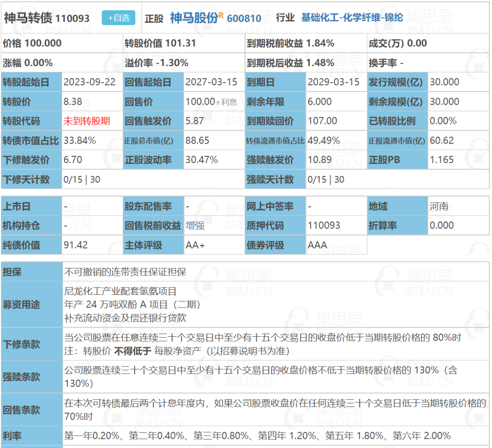
Task: Click the 剩余规模(亿) label cell
Action: pyautogui.click(x=397, y=102)
